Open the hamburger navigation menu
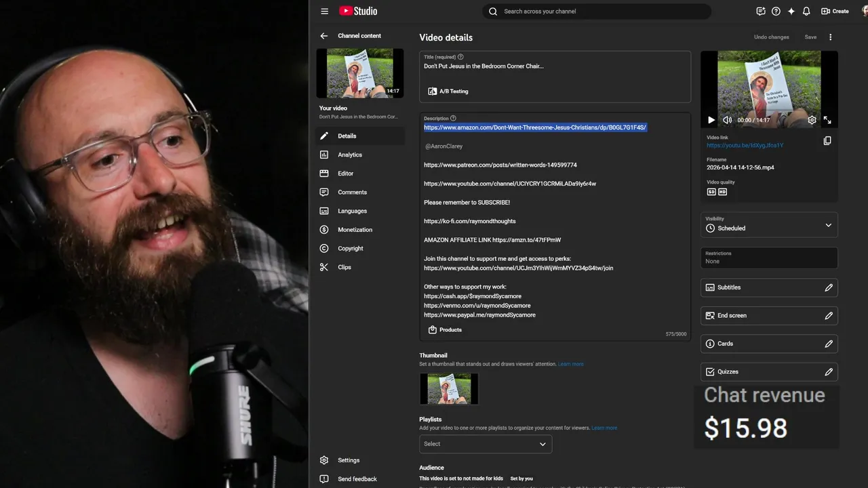 tap(324, 12)
